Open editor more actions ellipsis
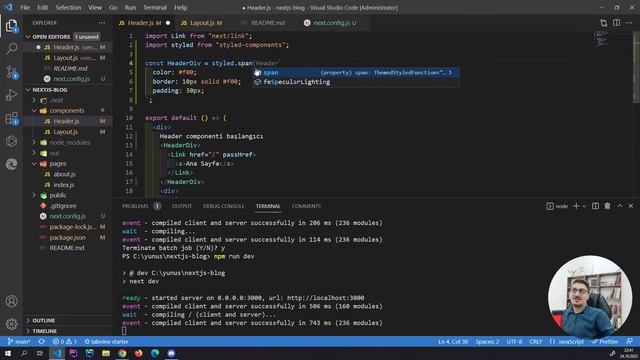 click(x=629, y=23)
